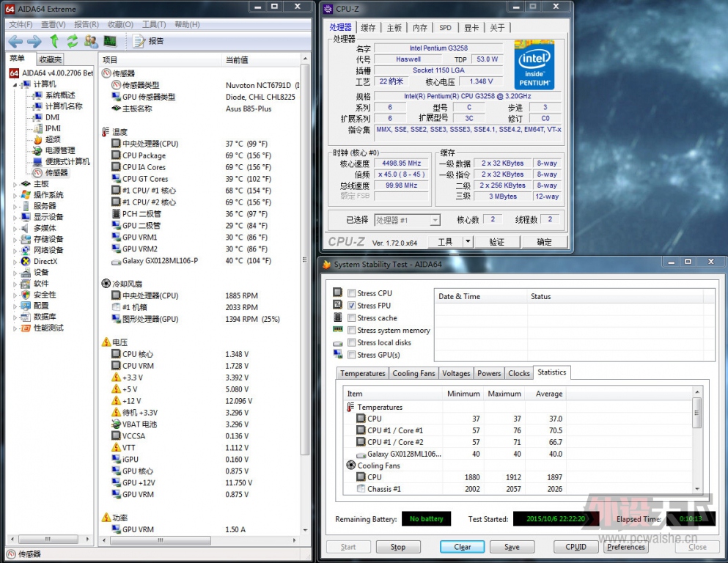Viewport: 728px width, 563px height.
Task: Click the 冷却风扇 fan icon
Action: [x=106, y=284]
